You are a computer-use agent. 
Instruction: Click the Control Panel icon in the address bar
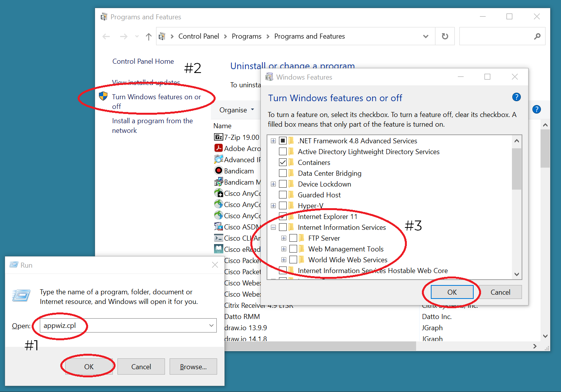click(162, 36)
